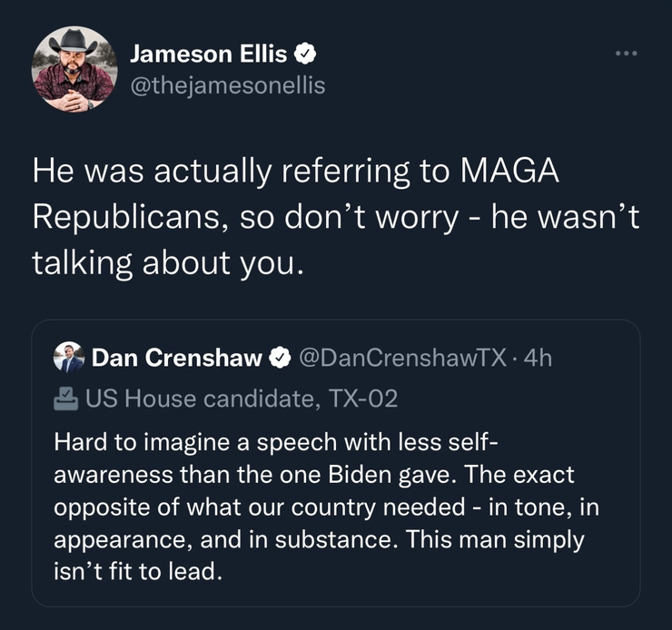Click the word "MAGA" in the tweet
Screen dimensions: 672x630
(510, 172)
